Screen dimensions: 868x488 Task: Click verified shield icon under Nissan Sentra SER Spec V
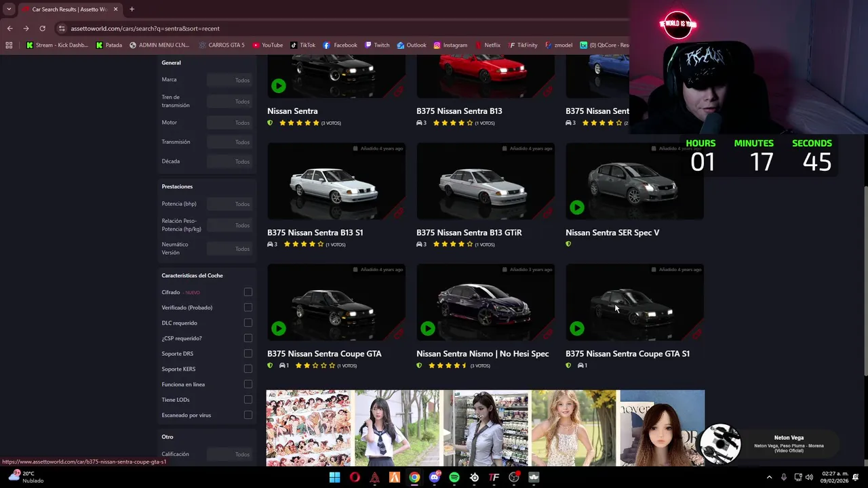(568, 244)
